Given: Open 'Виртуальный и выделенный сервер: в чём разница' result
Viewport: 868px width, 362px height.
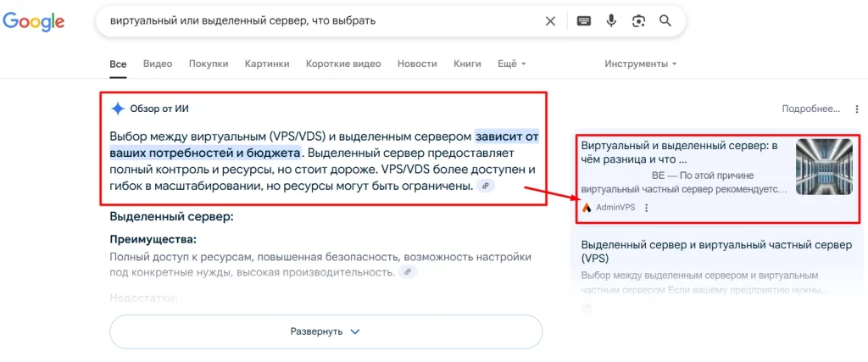Looking at the screenshot, I should (680, 153).
